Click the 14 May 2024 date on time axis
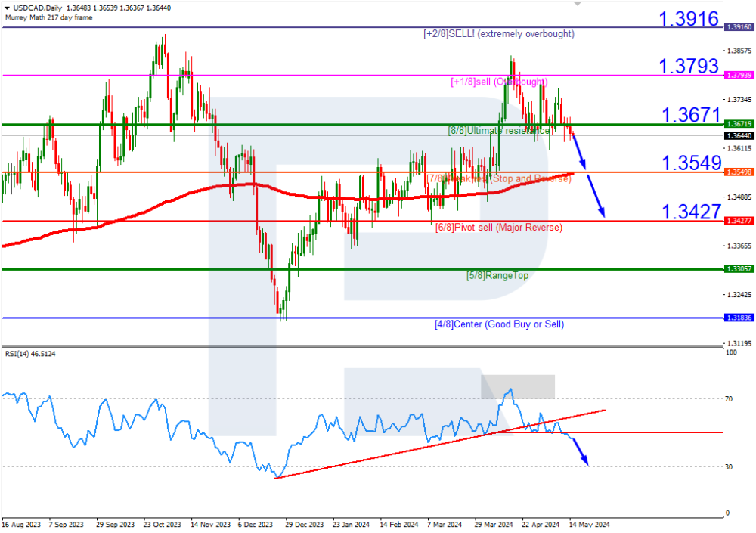The image size is (756, 533). (589, 523)
